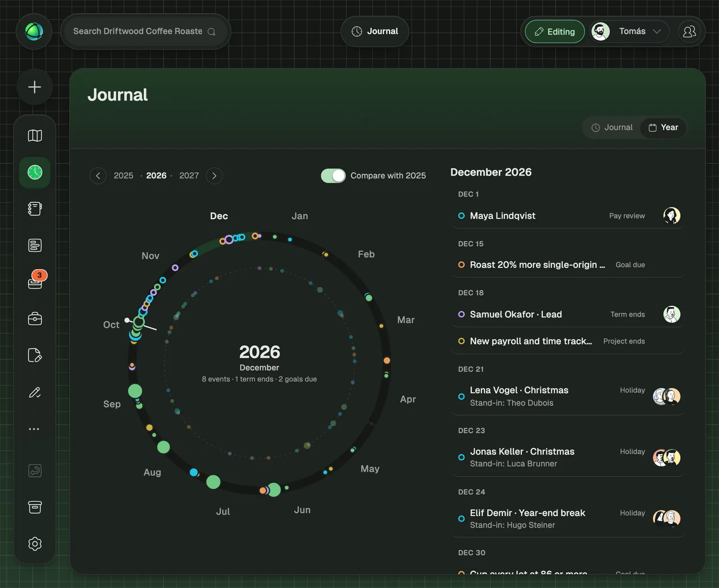Open the notebook icon in sidebar
This screenshot has height=588, width=719.
(35, 209)
